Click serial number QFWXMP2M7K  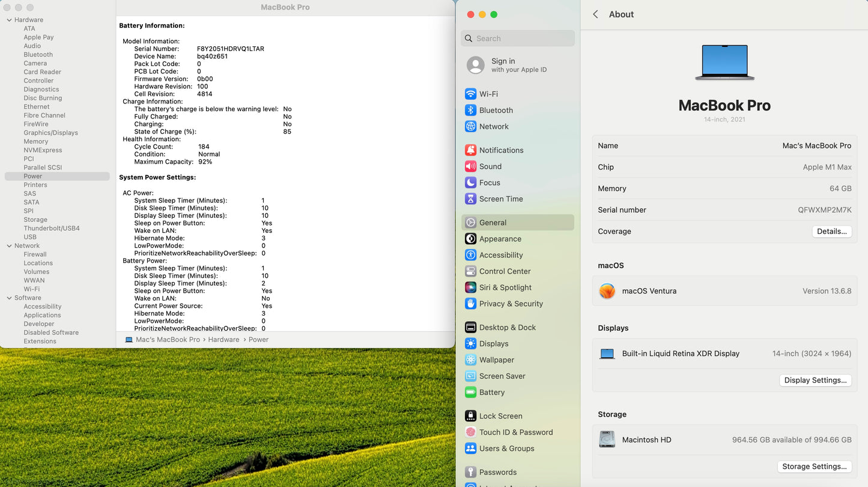click(825, 210)
